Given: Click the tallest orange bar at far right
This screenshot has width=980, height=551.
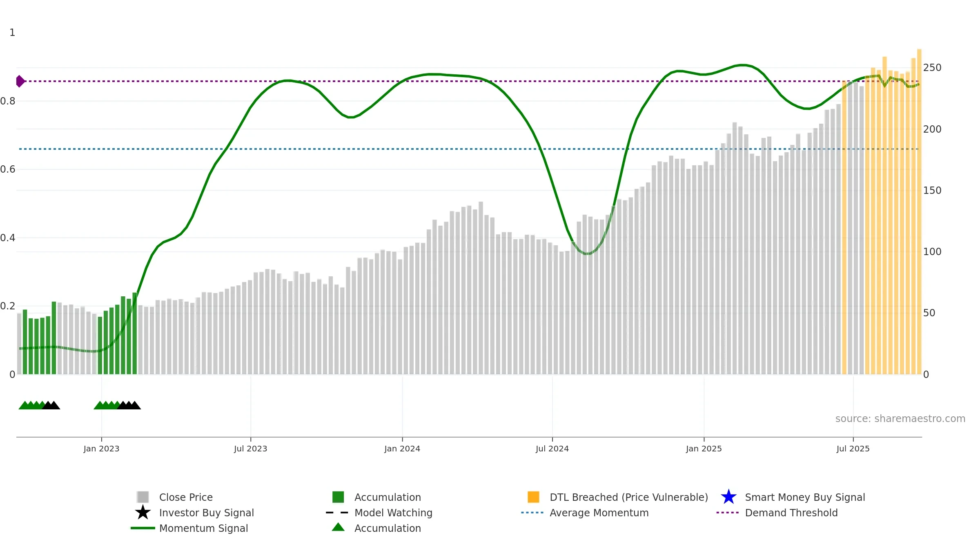Looking at the screenshot, I should (x=919, y=211).
